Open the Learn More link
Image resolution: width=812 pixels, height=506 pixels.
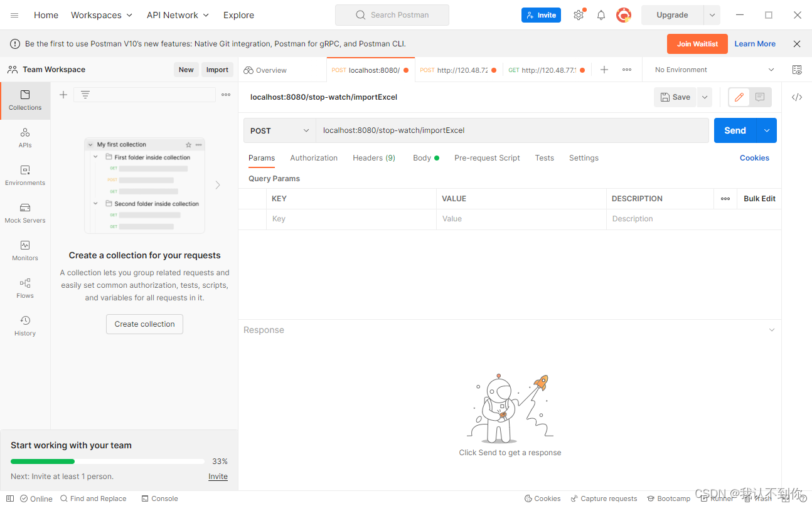(x=755, y=44)
